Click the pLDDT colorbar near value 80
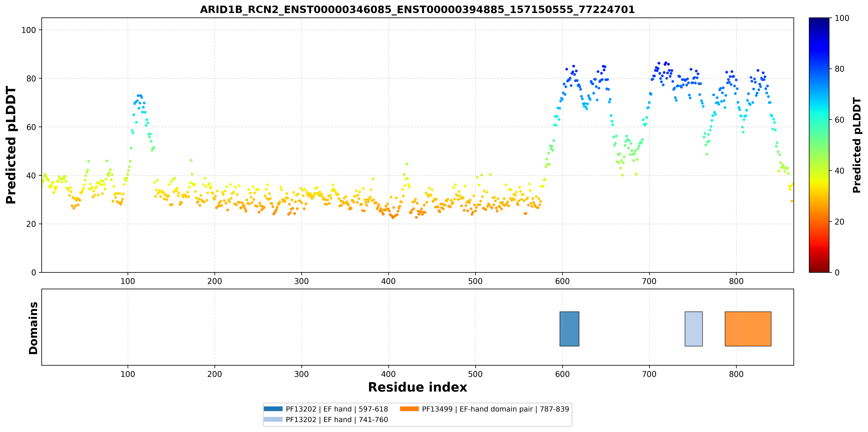 (x=819, y=69)
